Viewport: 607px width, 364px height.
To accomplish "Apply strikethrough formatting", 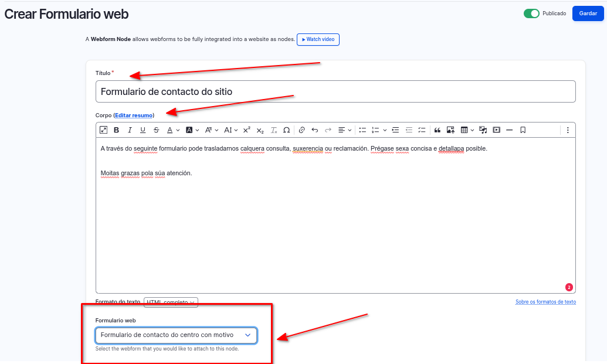I will click(156, 130).
